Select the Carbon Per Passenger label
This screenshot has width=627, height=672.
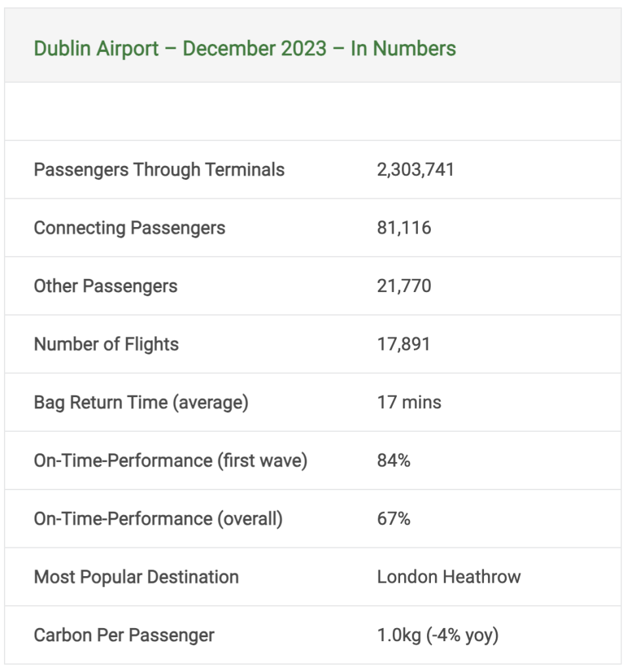tap(124, 635)
